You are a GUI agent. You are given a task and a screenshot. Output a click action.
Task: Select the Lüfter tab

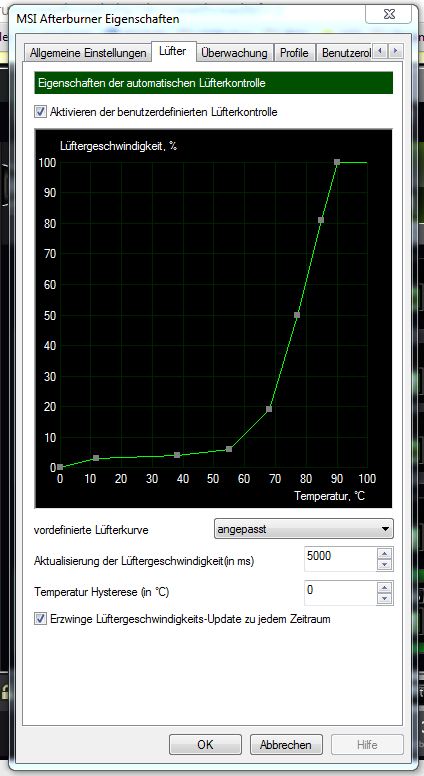pos(174,51)
